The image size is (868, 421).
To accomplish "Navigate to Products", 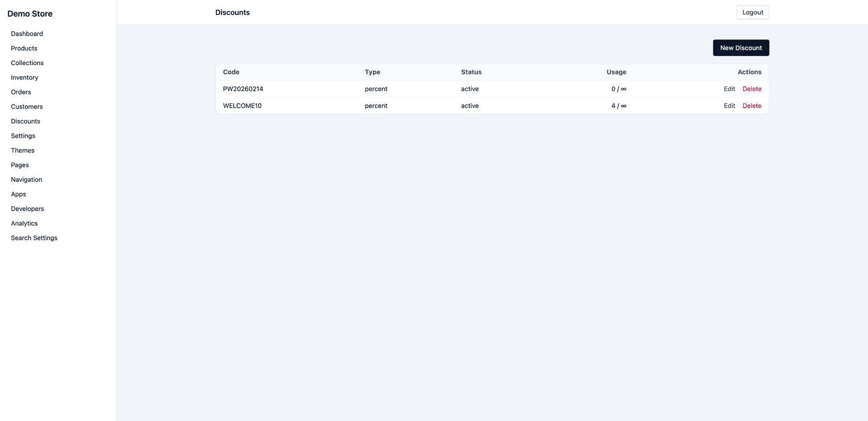I will (x=24, y=48).
